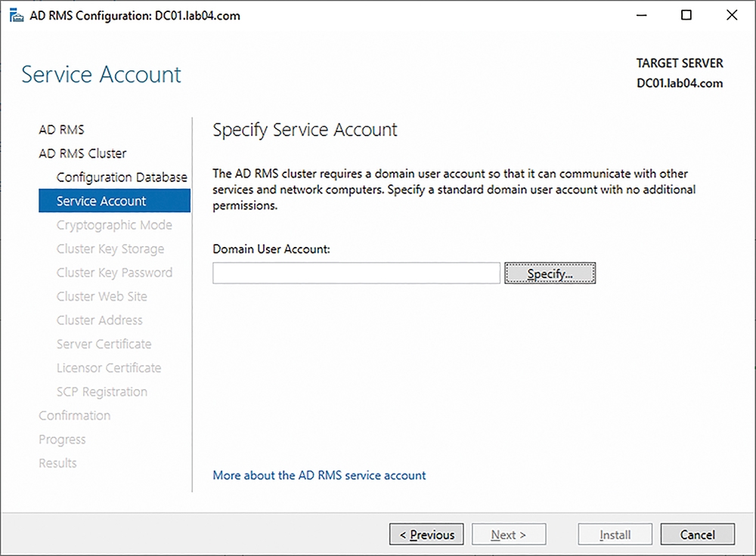The image size is (756, 556).
Task: Click the Confirmation step
Action: coord(75,415)
